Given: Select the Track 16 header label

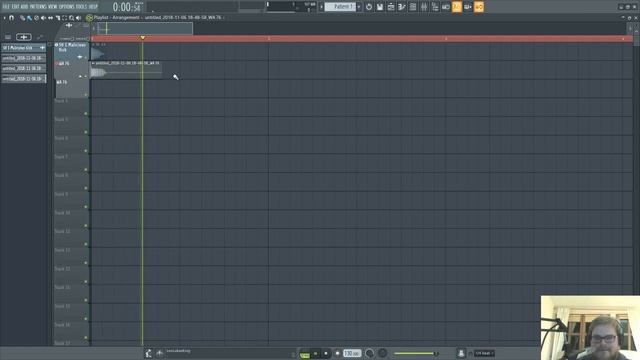Looking at the screenshot, I should [x=62, y=325].
